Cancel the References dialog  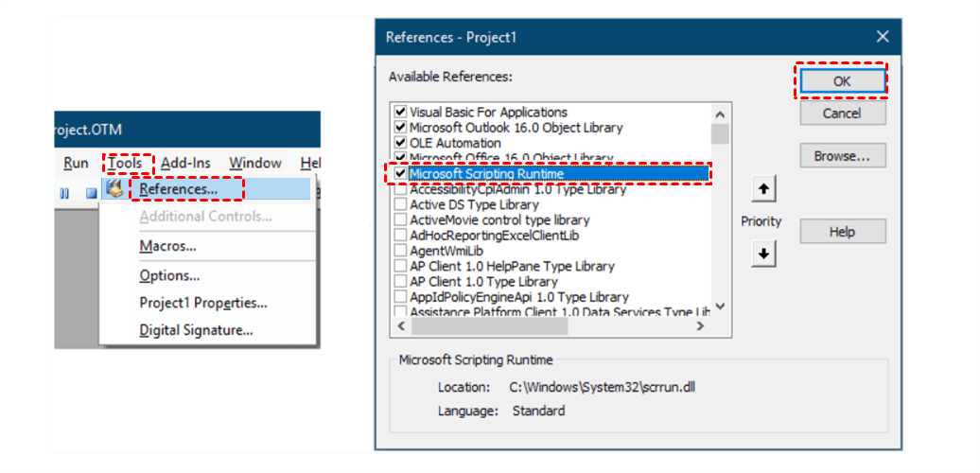click(842, 114)
